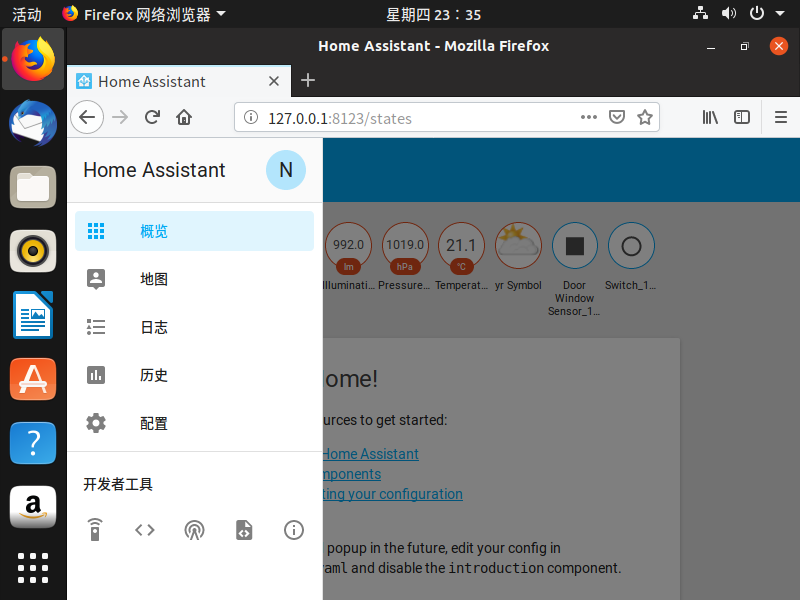
Task: Open the page actions three-dot menu
Action: pos(589,117)
